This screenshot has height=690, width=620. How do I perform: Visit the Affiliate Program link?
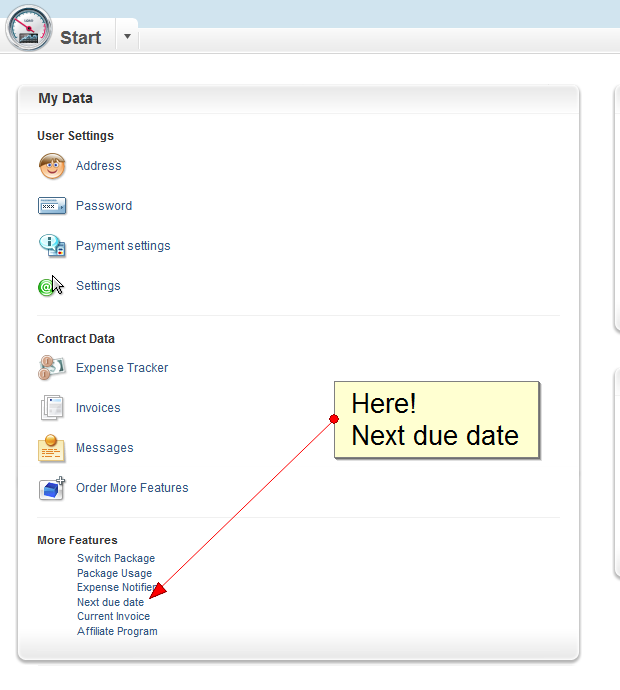[x=117, y=632]
